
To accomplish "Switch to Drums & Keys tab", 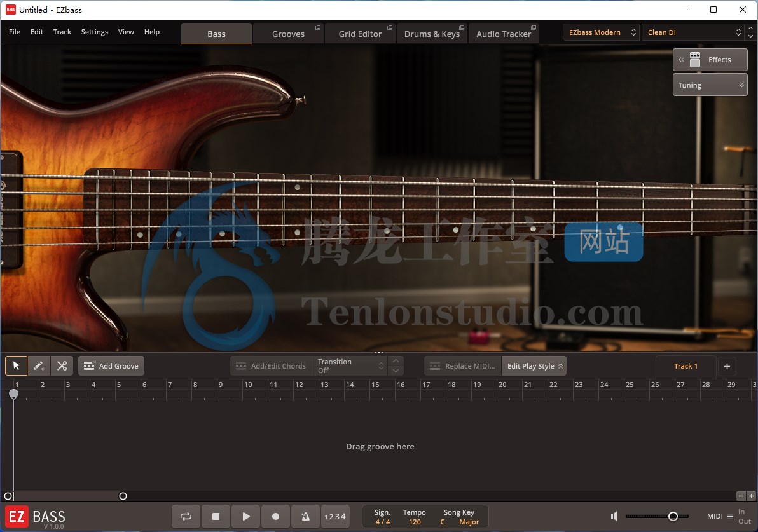I will (x=432, y=34).
